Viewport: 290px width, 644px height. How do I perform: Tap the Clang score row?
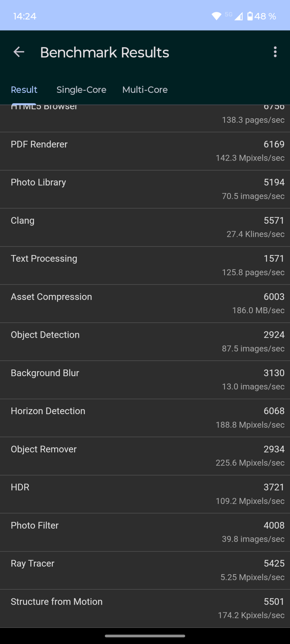click(145, 227)
